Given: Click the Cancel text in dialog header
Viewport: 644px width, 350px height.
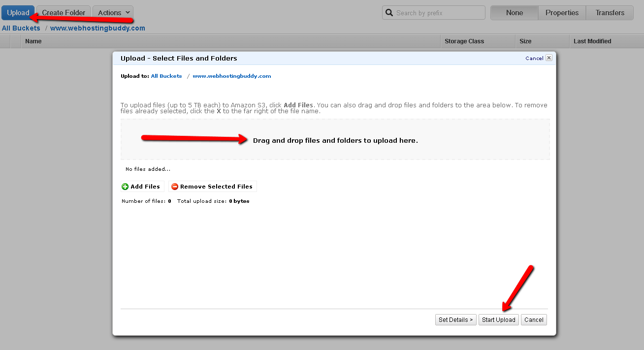Looking at the screenshot, I should 534,58.
